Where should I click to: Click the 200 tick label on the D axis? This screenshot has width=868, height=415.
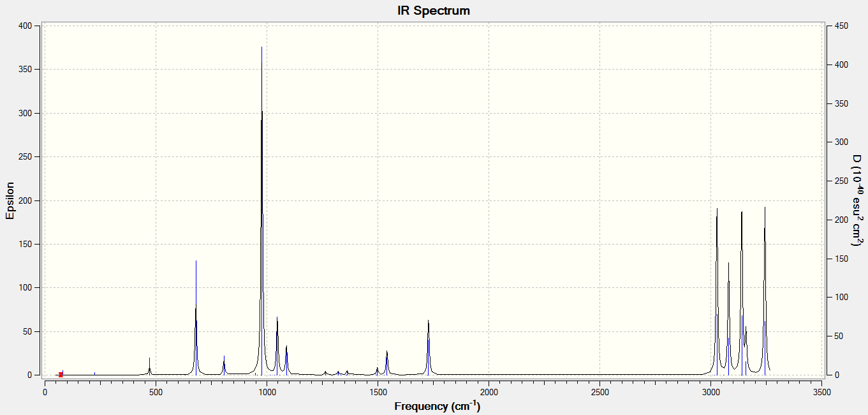841,220
